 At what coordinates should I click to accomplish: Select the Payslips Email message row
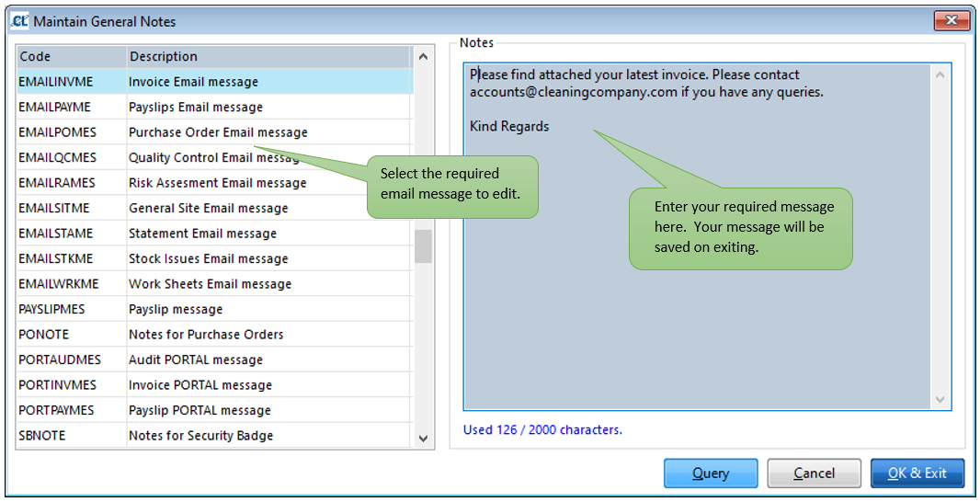pos(215,107)
